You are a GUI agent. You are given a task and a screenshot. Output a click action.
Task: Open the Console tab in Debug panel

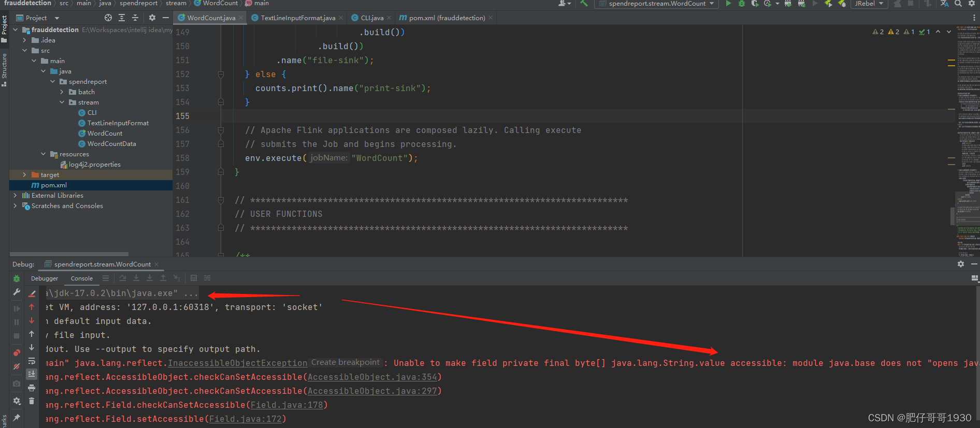(x=82, y=278)
